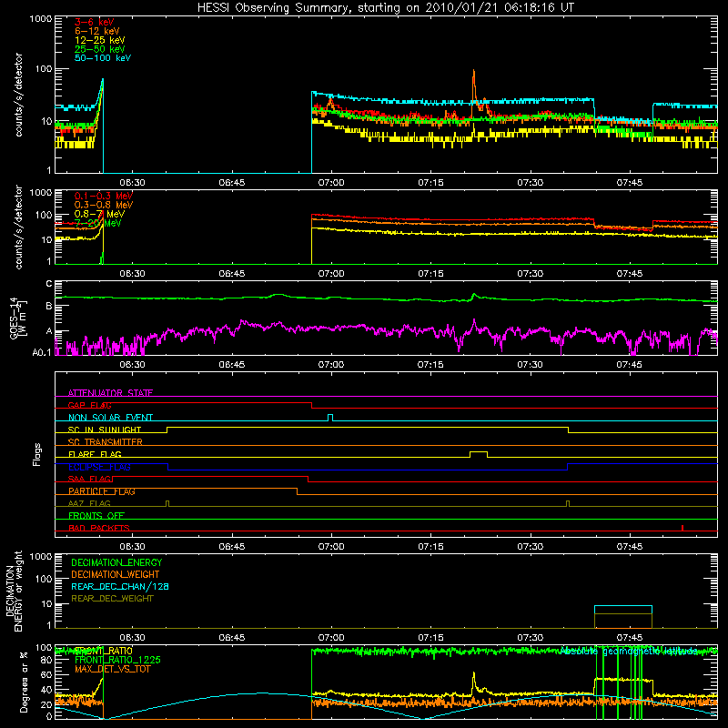Click the DECIMATION_WEIGHT legend label
This screenshot has width=728, height=728.
pyautogui.click(x=116, y=574)
